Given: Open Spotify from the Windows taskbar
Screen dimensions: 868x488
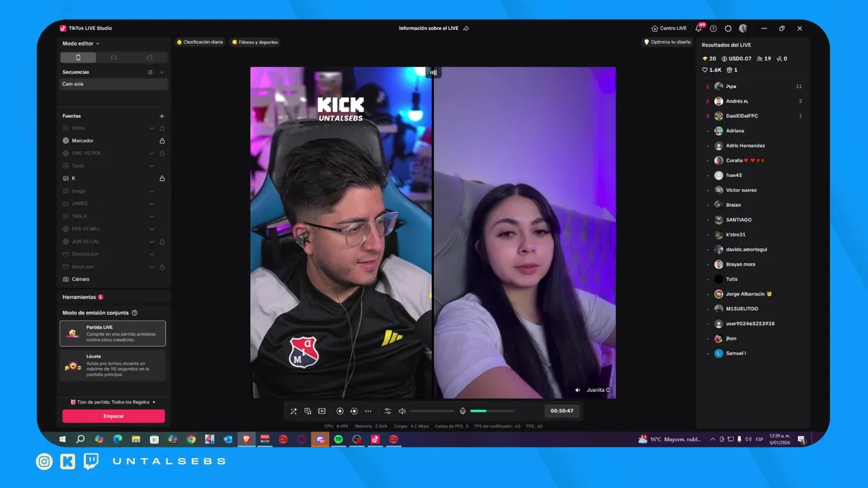Looking at the screenshot, I should [338, 439].
